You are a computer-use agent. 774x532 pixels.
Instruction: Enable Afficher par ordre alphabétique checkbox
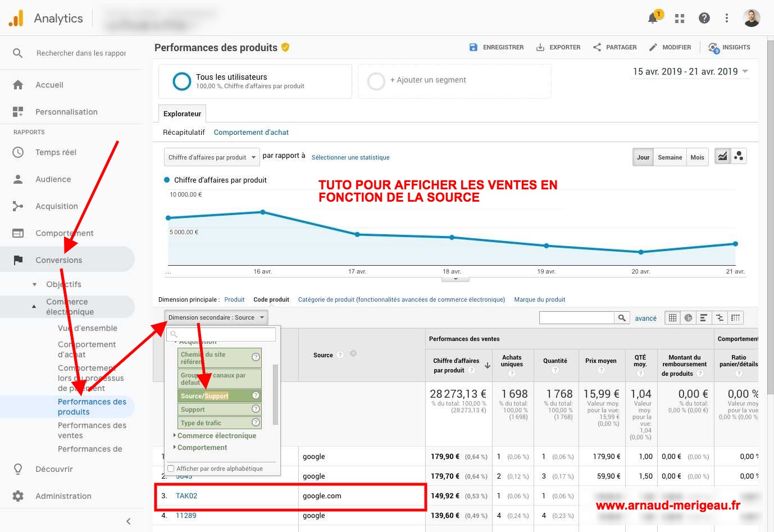tap(171, 469)
